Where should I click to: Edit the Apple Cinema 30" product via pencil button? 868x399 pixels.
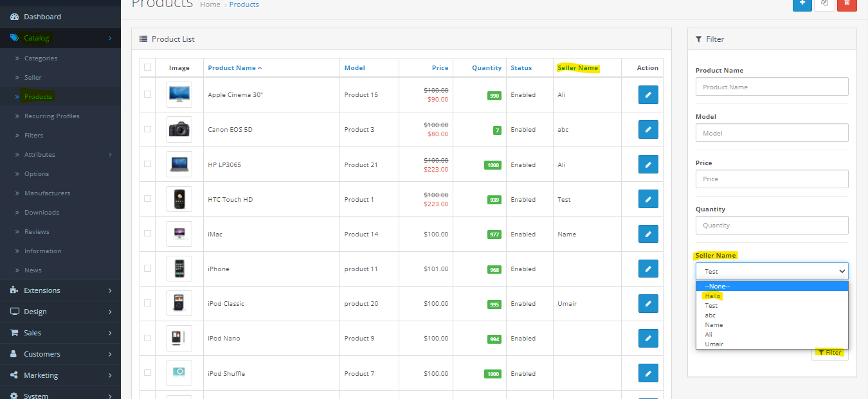648,95
